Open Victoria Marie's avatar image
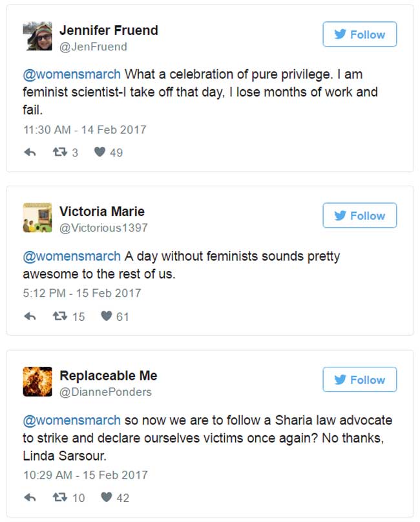The image size is (420, 522). click(37, 218)
